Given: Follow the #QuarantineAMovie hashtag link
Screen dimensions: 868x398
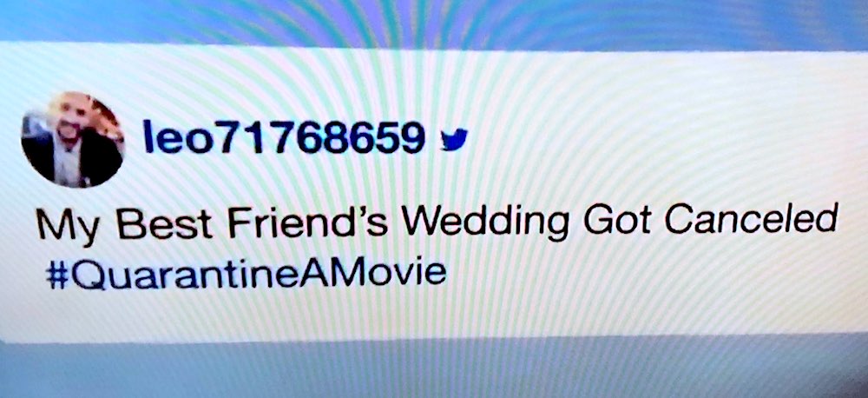Looking at the screenshot, I should (246, 273).
